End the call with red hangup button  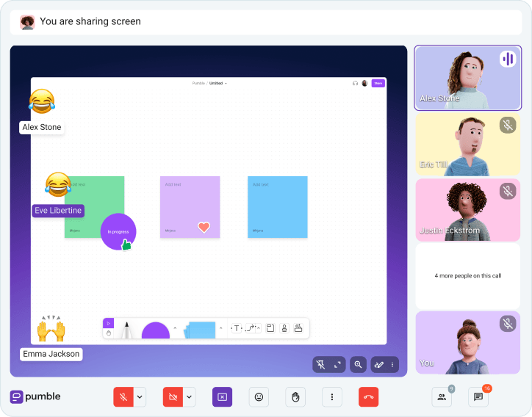click(x=368, y=396)
